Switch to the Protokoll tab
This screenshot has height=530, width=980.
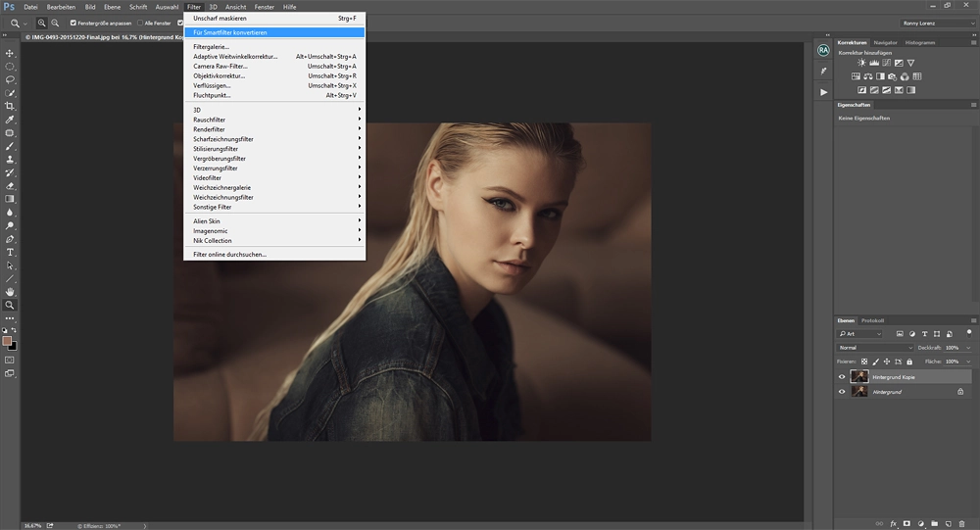tap(872, 320)
